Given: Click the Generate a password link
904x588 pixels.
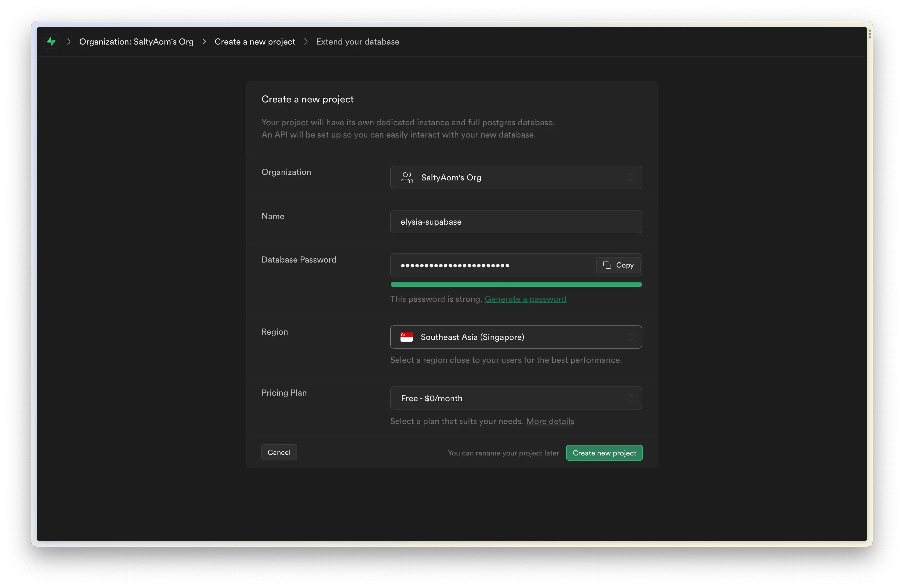Looking at the screenshot, I should pyautogui.click(x=525, y=299).
